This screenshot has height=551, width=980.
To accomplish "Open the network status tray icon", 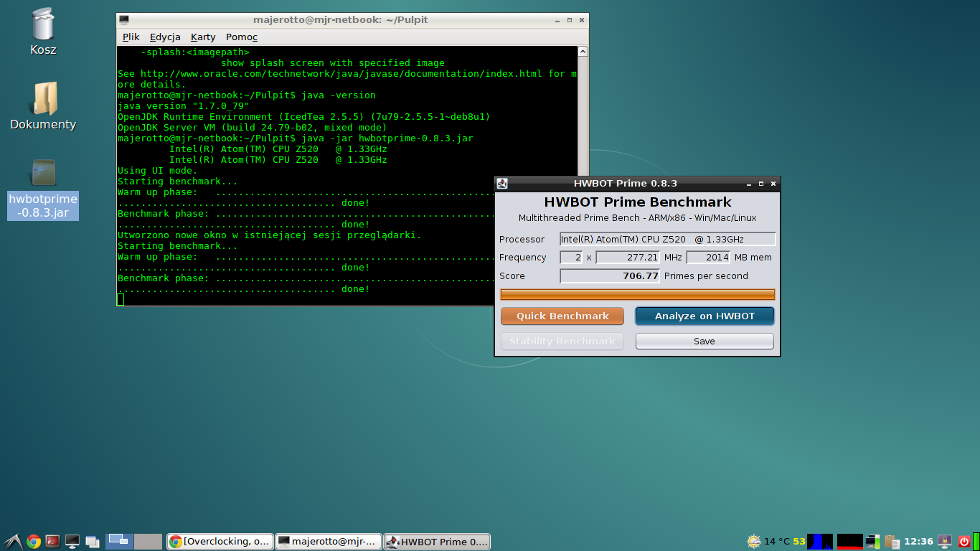I will [x=873, y=542].
